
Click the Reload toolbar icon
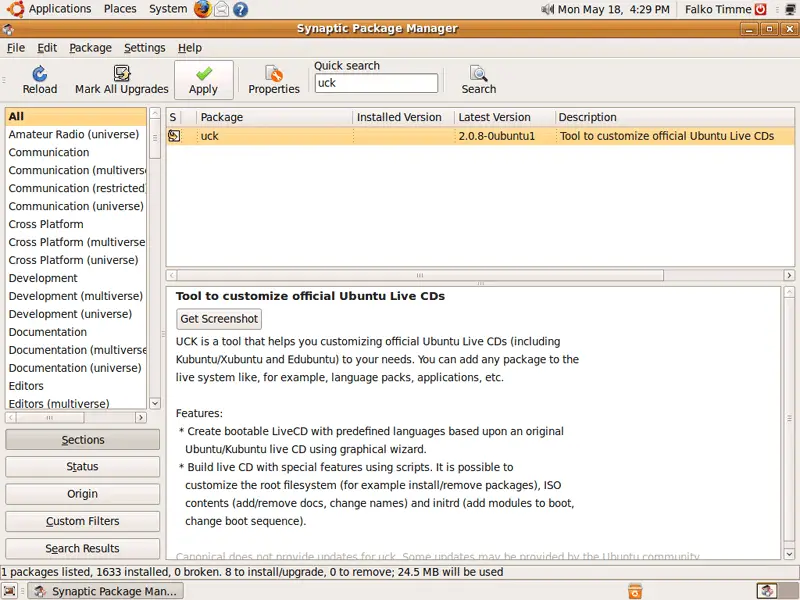click(x=40, y=74)
